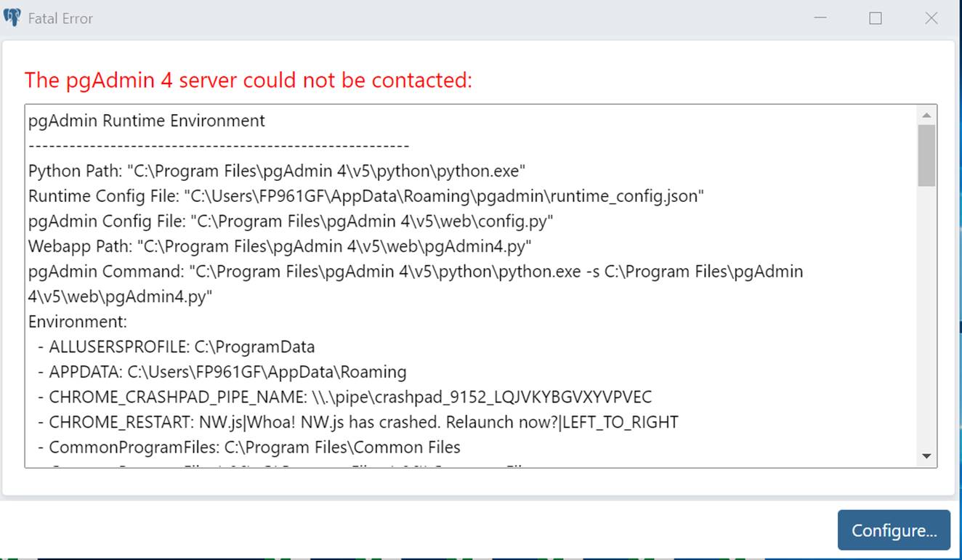Click the log's vertical scrollbar thumb

926,155
